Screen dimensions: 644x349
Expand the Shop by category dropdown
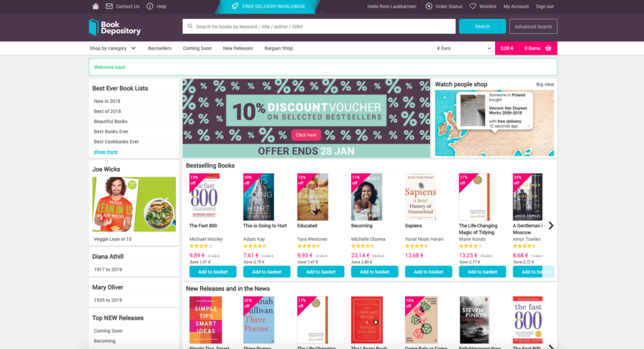pos(112,48)
